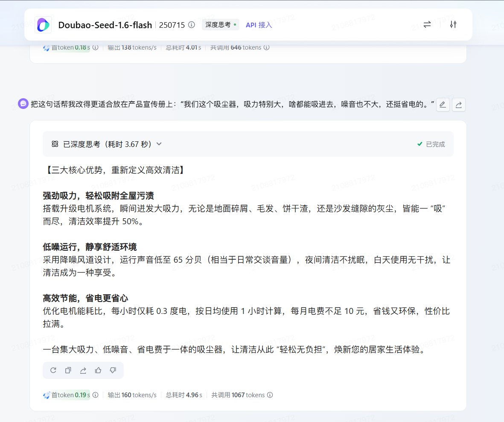Dislike the response with thumbs down
Viewport: 504px width, 422px height.
click(113, 370)
